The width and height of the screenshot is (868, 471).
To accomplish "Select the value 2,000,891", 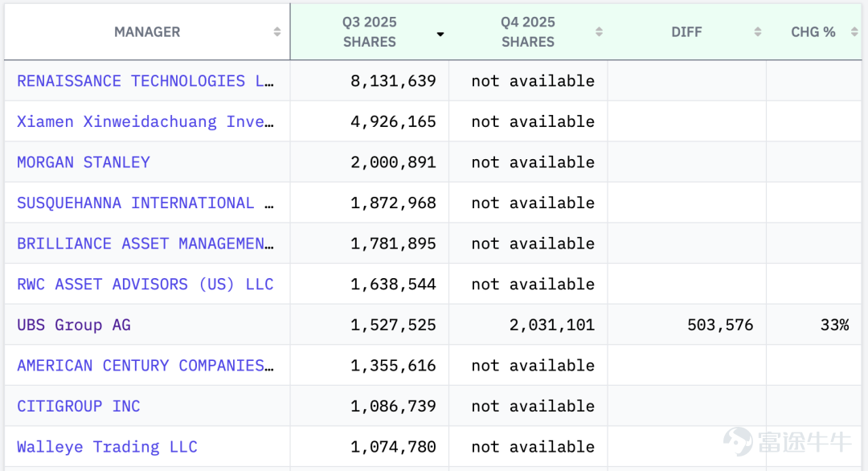I will pos(393,162).
